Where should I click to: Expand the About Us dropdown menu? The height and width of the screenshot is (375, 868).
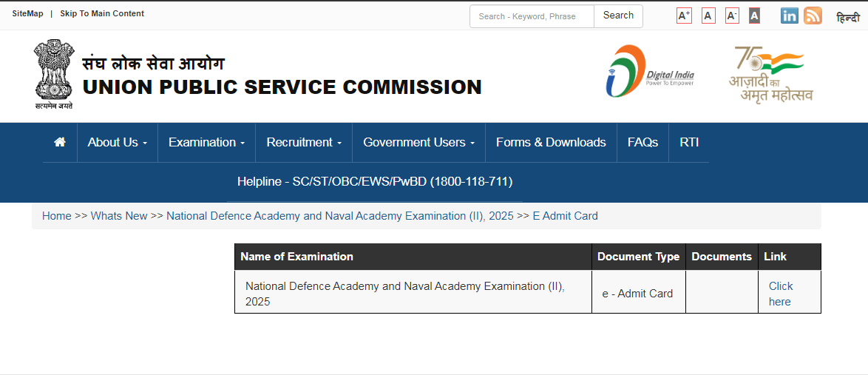[x=118, y=142]
